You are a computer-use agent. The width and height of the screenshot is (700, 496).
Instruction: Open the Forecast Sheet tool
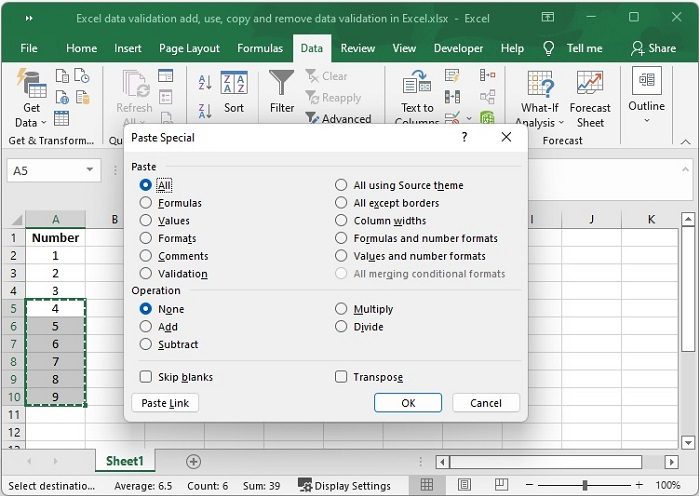[590, 98]
